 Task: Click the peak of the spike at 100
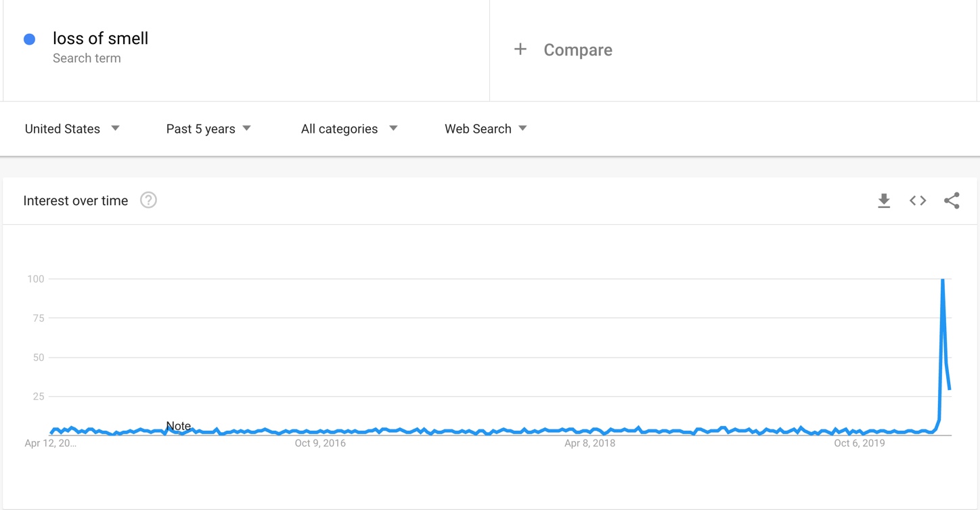(x=943, y=279)
